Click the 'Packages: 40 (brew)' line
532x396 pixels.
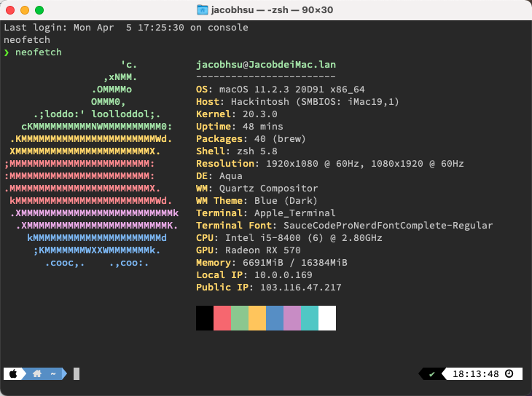tap(251, 138)
